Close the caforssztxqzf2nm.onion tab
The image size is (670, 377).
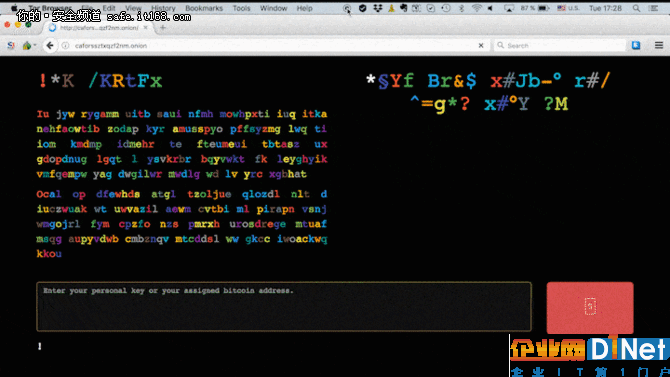pos(145,27)
